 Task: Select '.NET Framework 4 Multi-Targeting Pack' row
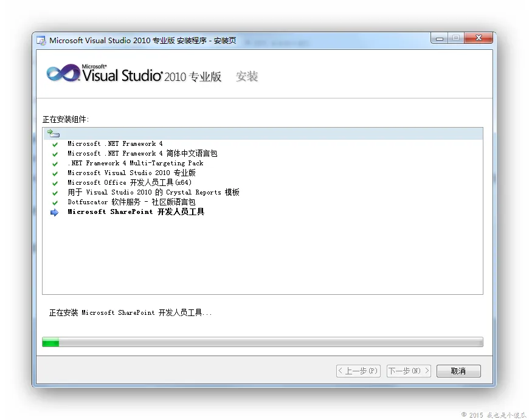coord(135,164)
